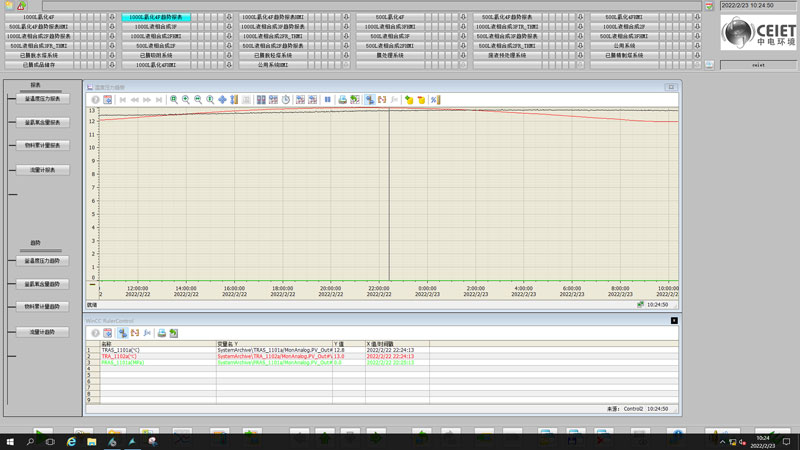This screenshot has width=800, height=450.
Task: Toggle relative axis percent icon
Action: (x=435, y=100)
